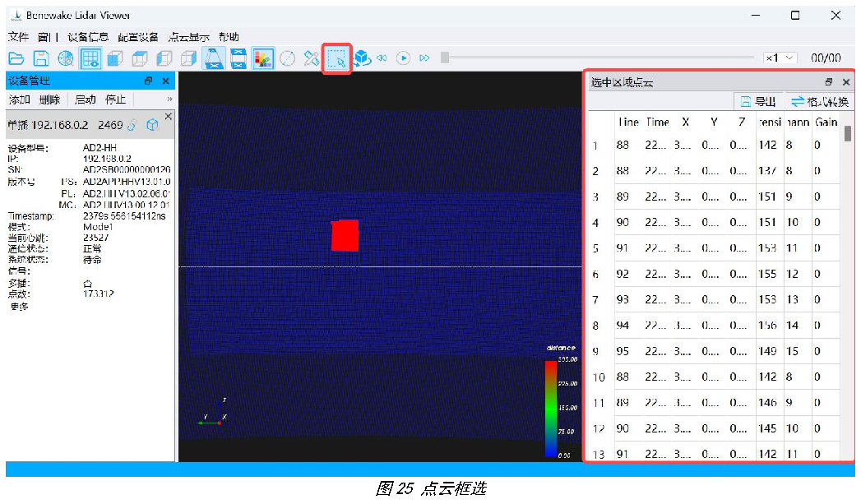Image resolution: width=861 pixels, height=504 pixels.
Task: Click the X column header
Action: tap(685, 122)
